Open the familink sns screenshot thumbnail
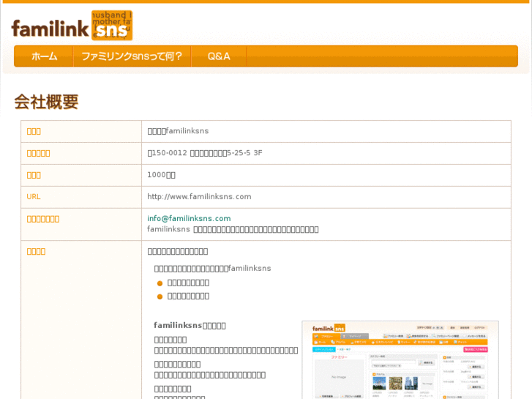This screenshot has height=399, width=532. 400,359
